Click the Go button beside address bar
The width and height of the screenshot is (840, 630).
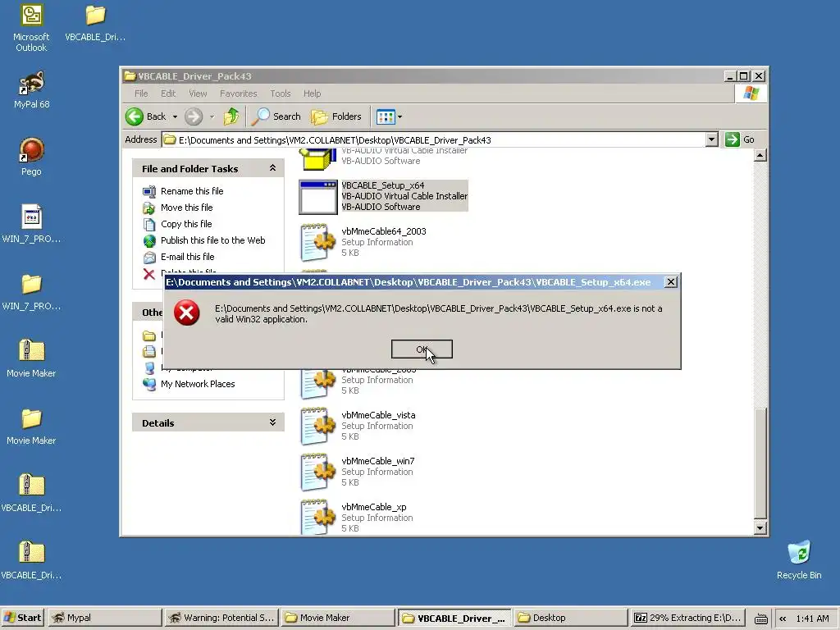pos(740,139)
